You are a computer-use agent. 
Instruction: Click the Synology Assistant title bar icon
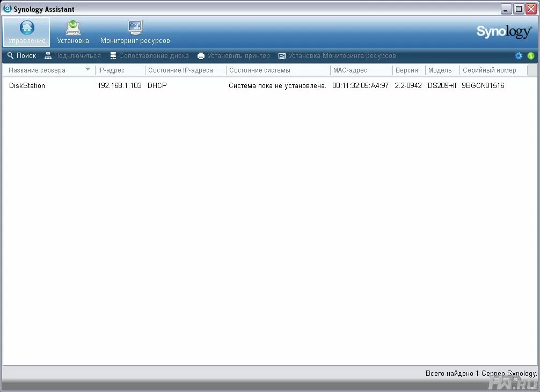point(8,9)
